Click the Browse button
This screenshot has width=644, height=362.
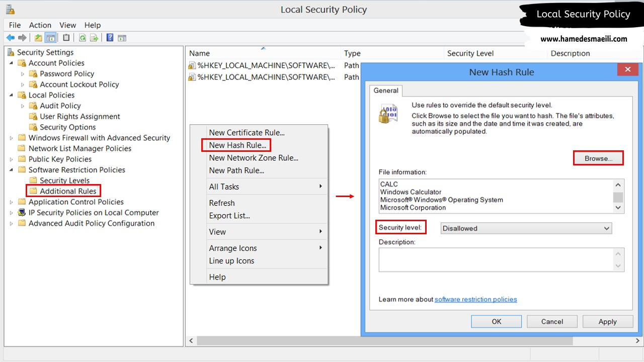point(598,158)
